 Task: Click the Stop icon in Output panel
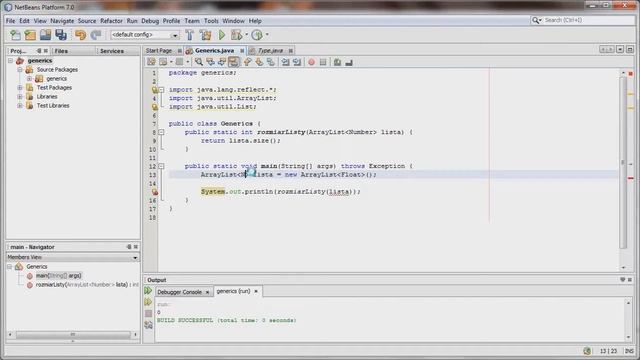coord(148,313)
